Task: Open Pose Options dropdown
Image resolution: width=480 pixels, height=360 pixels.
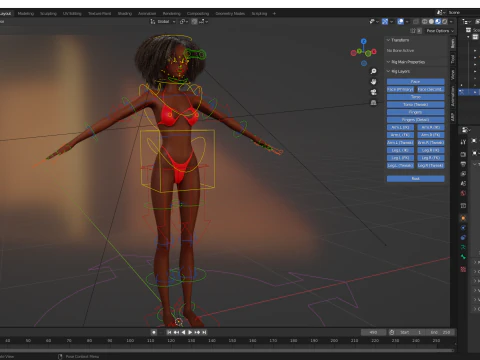Action: pos(440,31)
